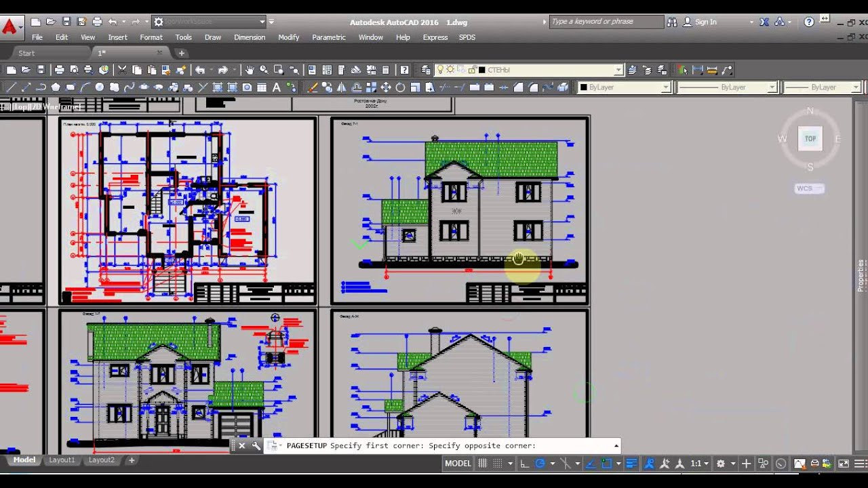This screenshot has width=868, height=488.
Task: Click the Properties palette side tab
Action: 861,275
